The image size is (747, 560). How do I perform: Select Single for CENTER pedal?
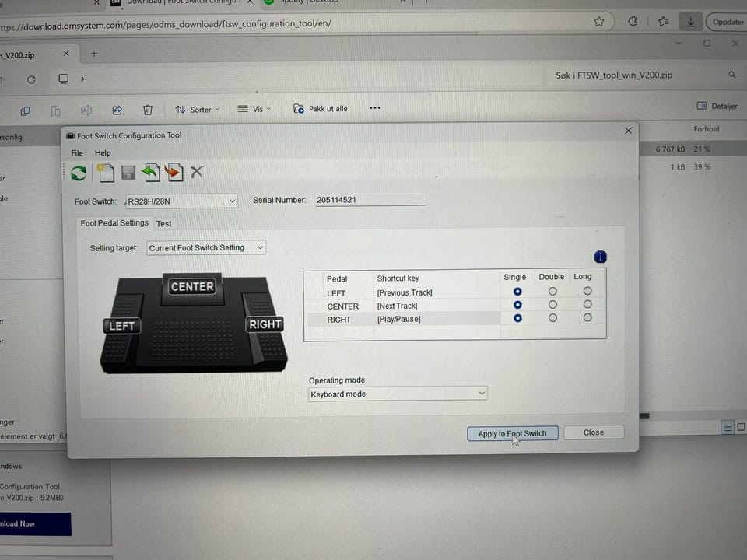click(517, 305)
